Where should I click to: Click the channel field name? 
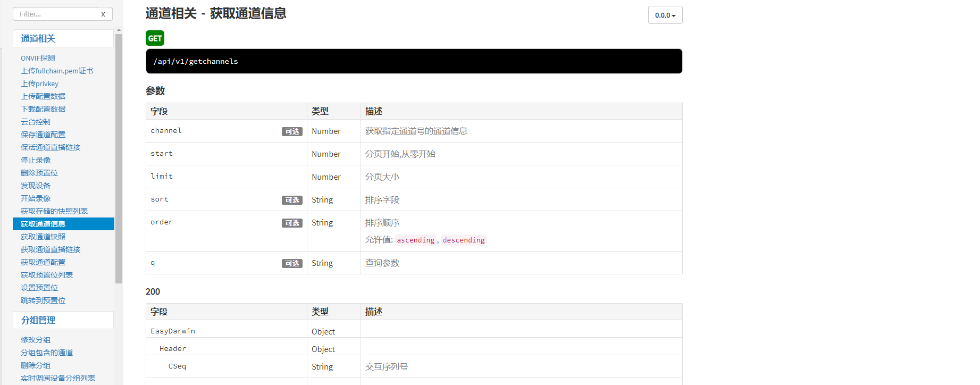166,131
